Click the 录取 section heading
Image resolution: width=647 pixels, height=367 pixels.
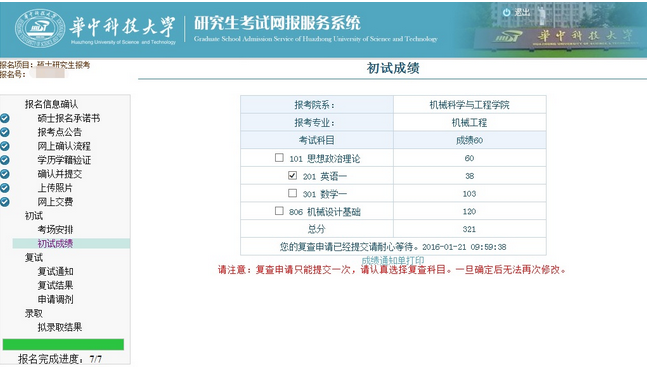pyautogui.click(x=34, y=313)
